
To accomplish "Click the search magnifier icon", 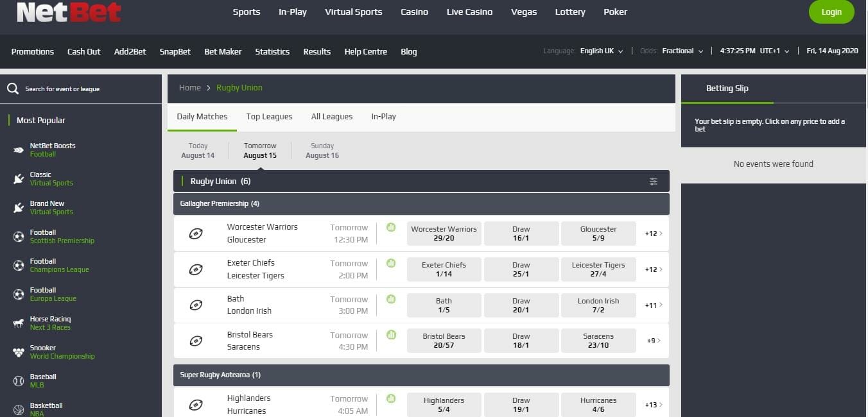I will pyautogui.click(x=13, y=89).
